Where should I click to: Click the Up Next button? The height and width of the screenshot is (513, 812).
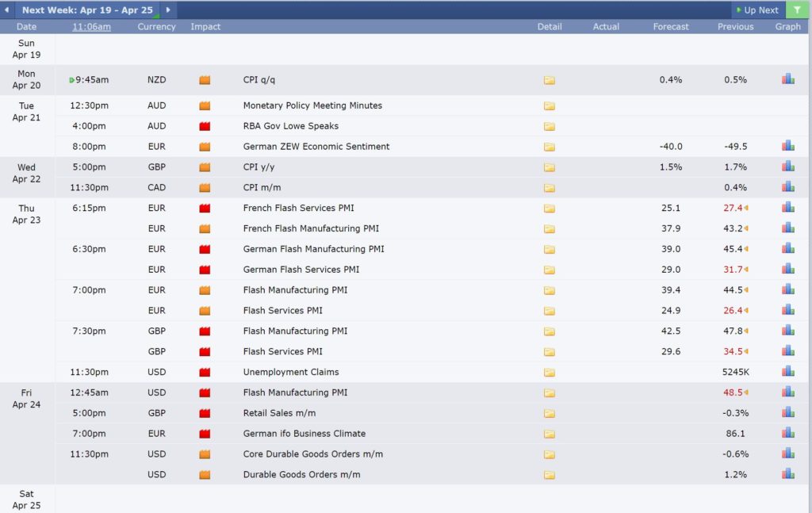(x=757, y=10)
